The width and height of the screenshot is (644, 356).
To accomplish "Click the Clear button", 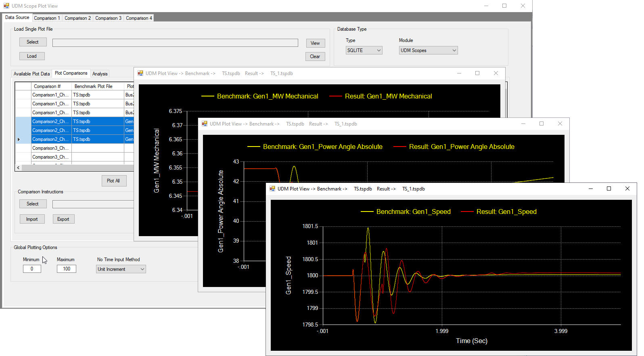I will (x=315, y=57).
